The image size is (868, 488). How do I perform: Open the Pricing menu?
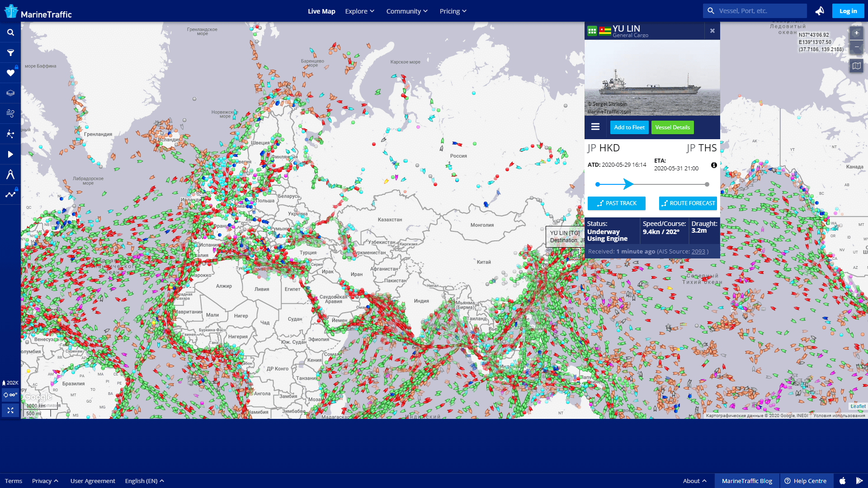click(453, 11)
